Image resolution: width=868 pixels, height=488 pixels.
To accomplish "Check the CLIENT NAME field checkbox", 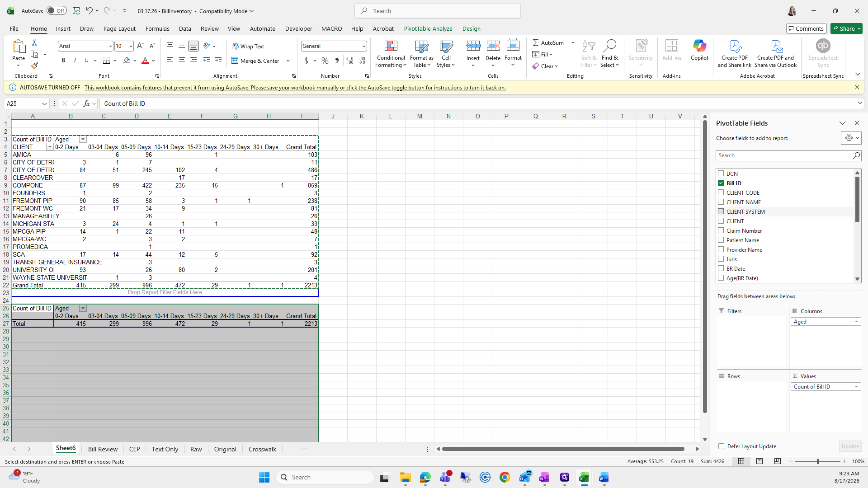I will (721, 202).
